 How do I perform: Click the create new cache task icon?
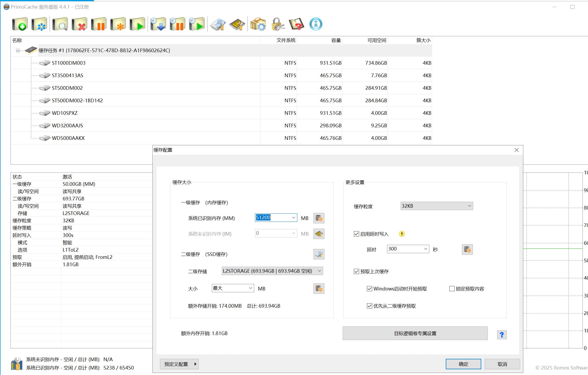tap(20, 24)
